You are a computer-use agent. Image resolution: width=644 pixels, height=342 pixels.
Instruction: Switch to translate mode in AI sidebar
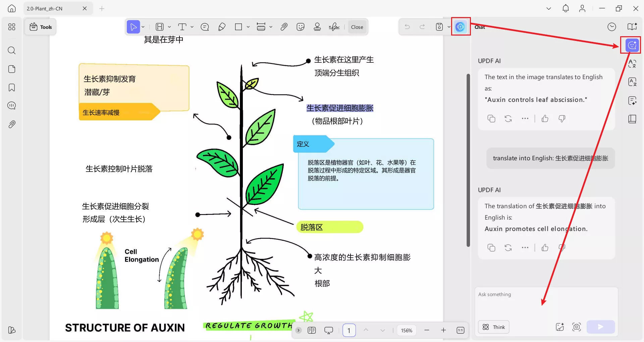[632, 63]
